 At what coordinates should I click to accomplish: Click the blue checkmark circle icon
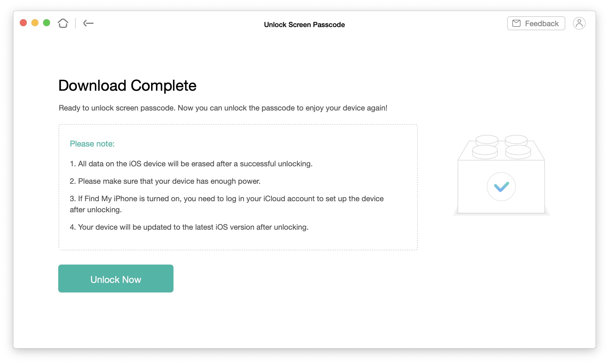501,187
